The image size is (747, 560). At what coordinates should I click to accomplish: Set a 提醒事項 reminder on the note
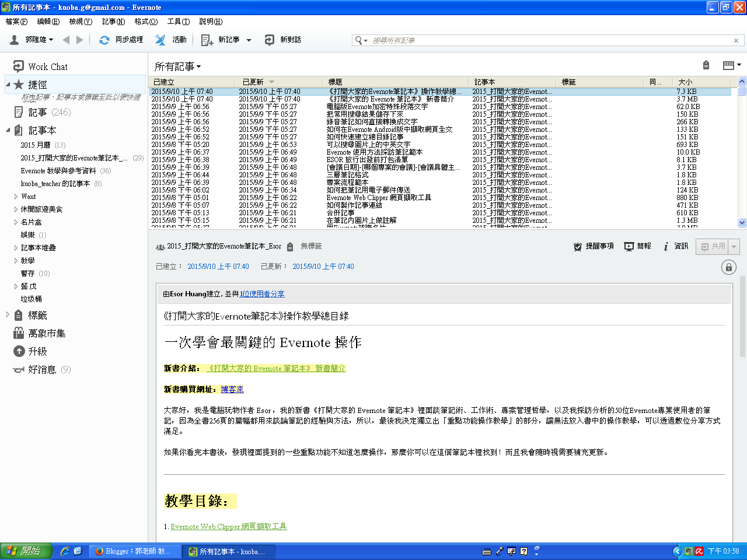594,246
